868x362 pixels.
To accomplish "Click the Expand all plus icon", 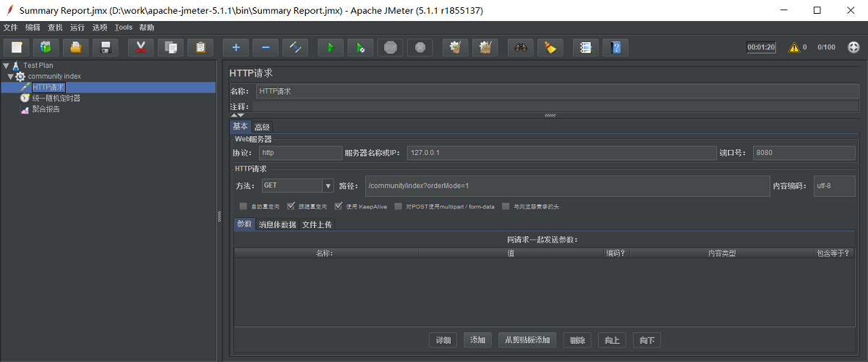I will [x=236, y=47].
